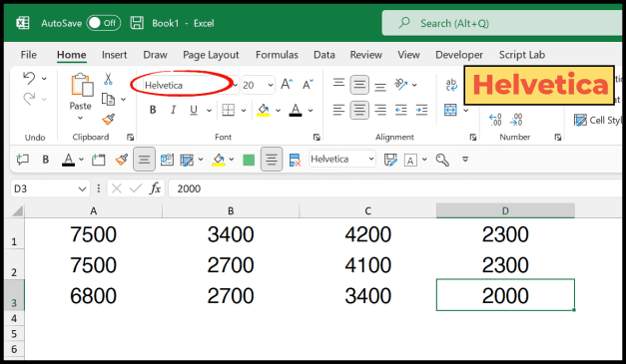626x364 pixels.
Task: Click the Merge and Center icon
Action: click(450, 110)
